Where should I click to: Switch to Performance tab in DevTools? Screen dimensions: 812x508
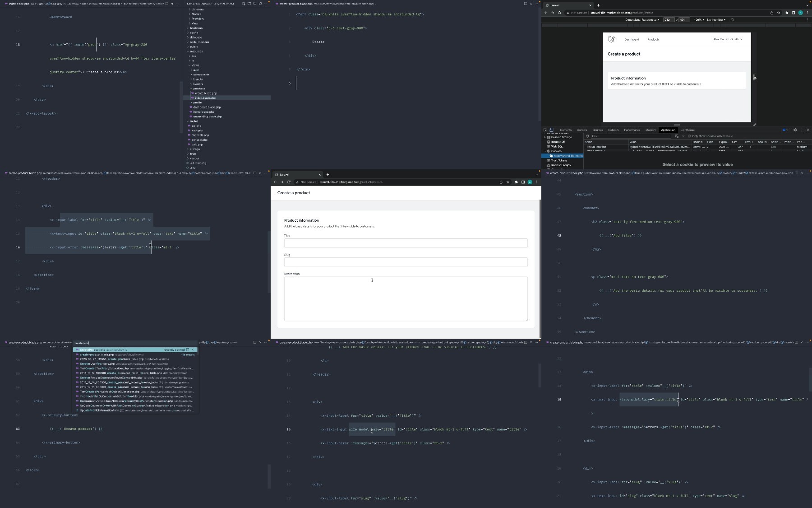pyautogui.click(x=632, y=130)
